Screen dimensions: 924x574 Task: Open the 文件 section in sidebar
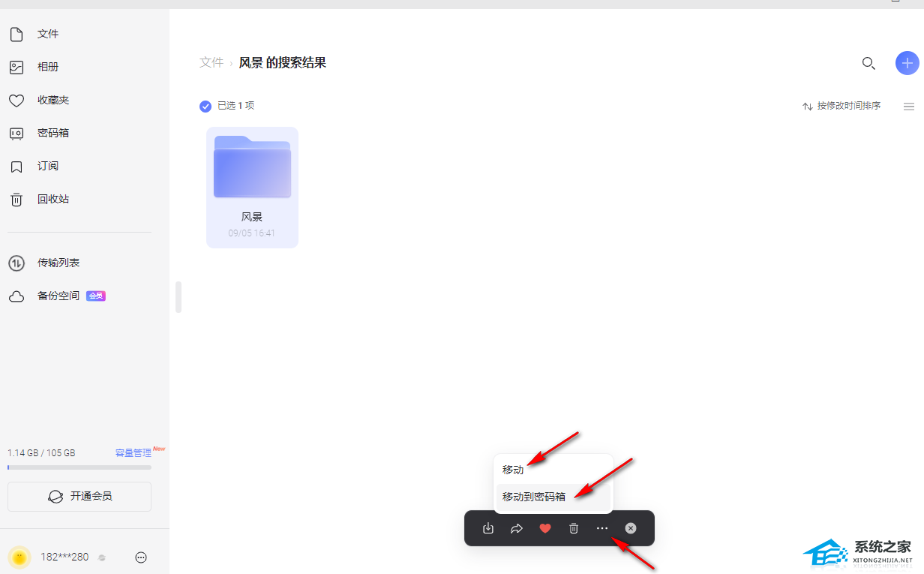coord(48,34)
